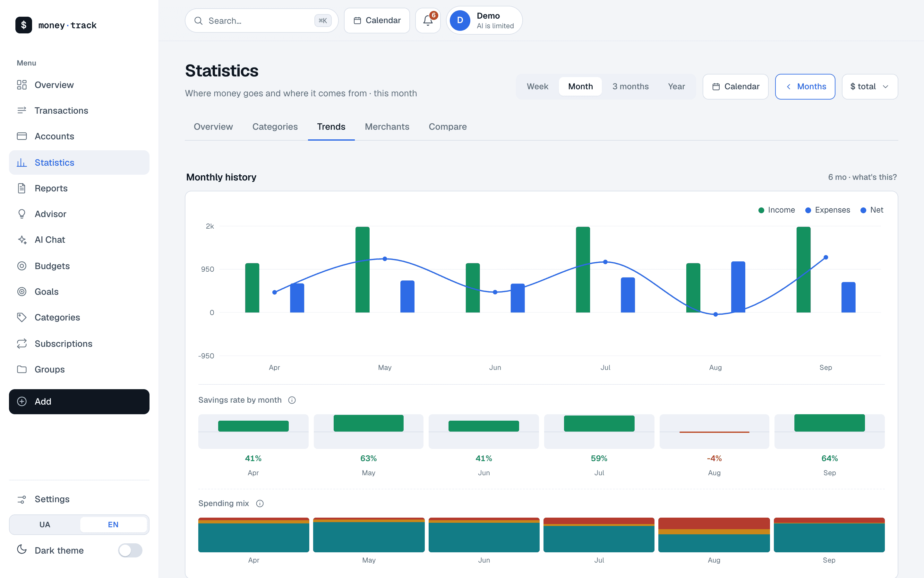Switch to the Merchants tab

coord(387,127)
